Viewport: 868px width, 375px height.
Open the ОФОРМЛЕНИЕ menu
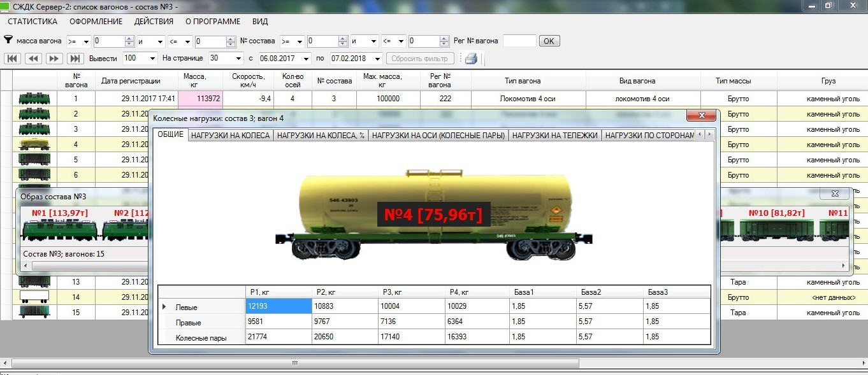click(96, 22)
